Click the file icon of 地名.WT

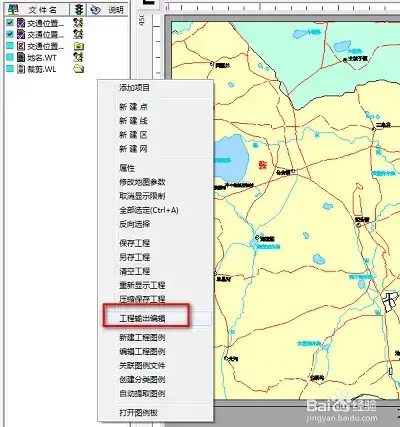21,57
